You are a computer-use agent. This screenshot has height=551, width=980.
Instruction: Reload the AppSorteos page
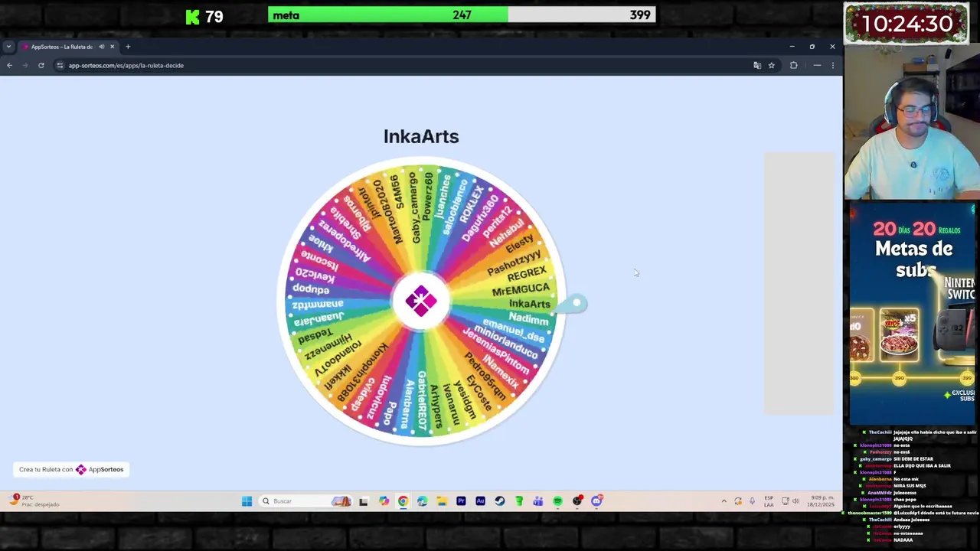(41, 65)
